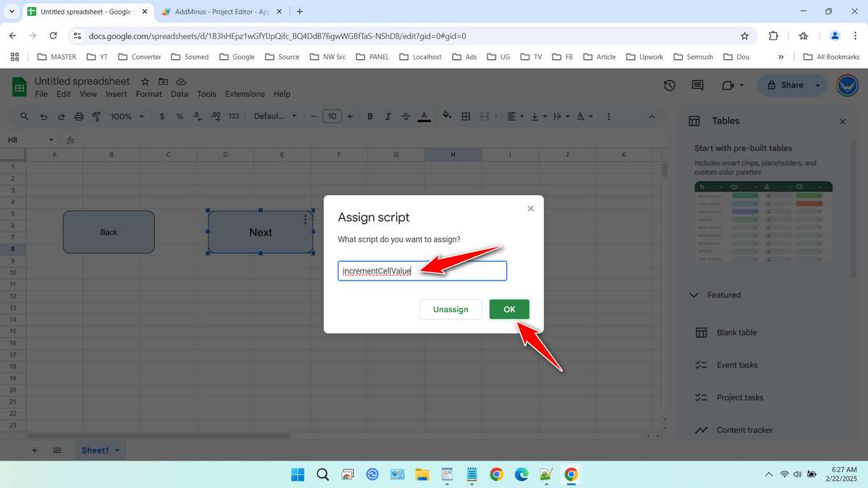Select the Paint format tool
This screenshot has height=488, width=868.
pyautogui.click(x=97, y=116)
